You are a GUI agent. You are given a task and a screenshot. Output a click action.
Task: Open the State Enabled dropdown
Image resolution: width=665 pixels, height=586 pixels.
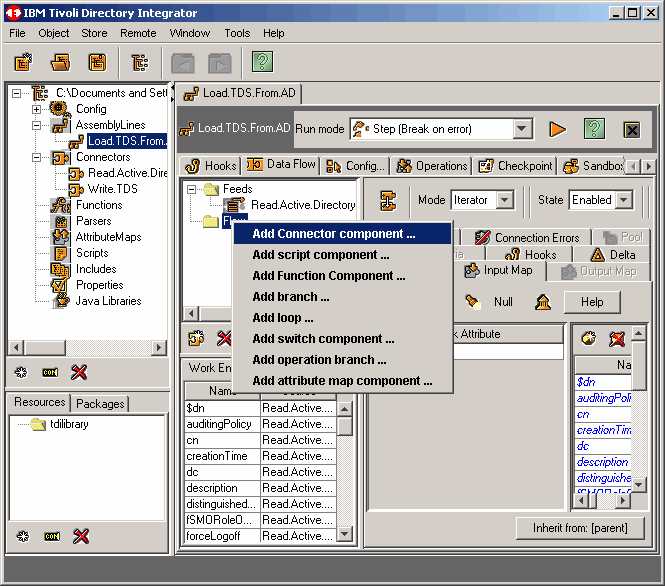tap(624, 200)
